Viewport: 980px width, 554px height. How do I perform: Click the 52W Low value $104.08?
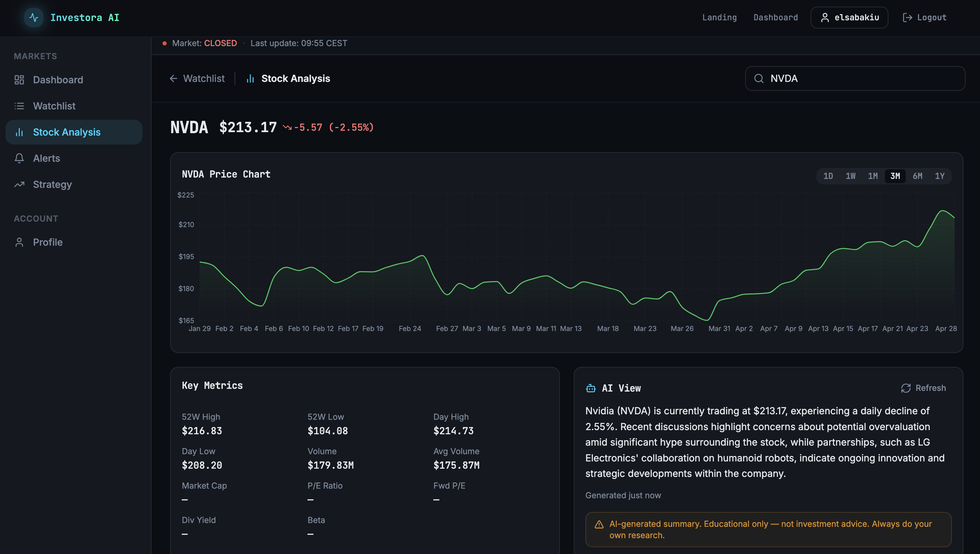tap(327, 431)
